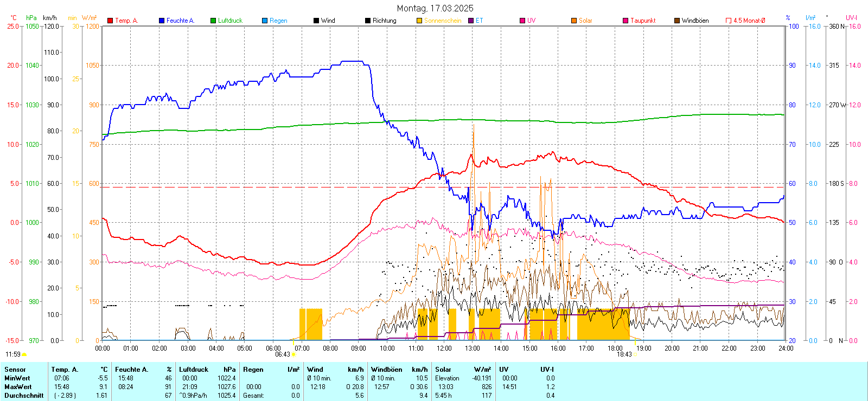Screen dimensions: 868x401
Task: Click the MaxWert row label
Action: coord(18,387)
